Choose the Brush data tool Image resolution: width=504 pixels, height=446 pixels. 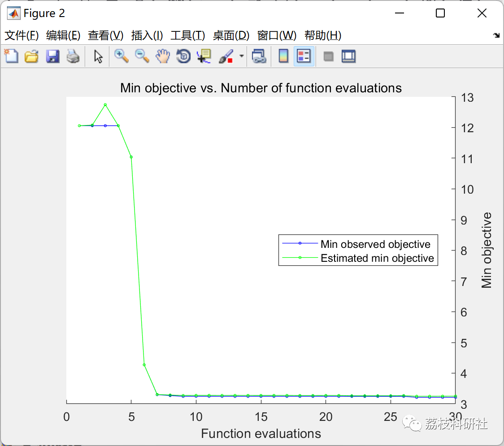pyautogui.click(x=226, y=56)
